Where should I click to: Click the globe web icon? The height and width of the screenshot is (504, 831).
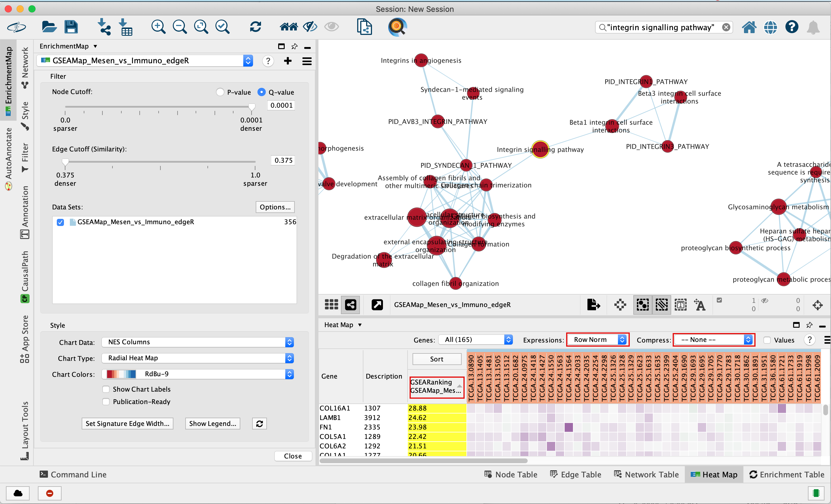(x=770, y=27)
